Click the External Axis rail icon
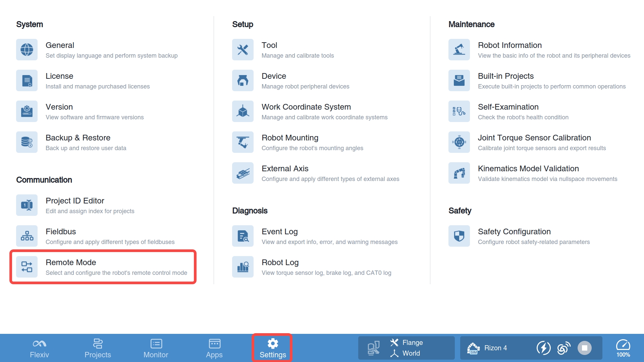The height and width of the screenshot is (362, 644). click(243, 173)
